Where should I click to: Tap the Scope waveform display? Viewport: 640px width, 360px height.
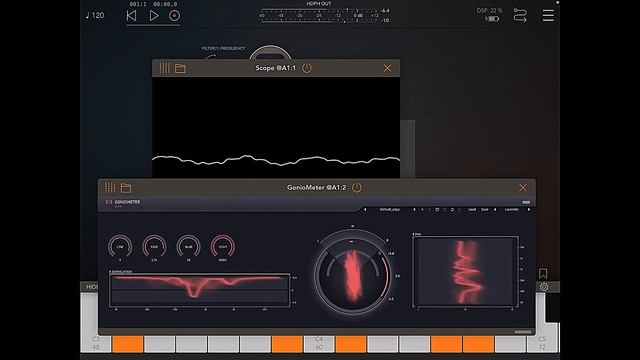pos(276,127)
